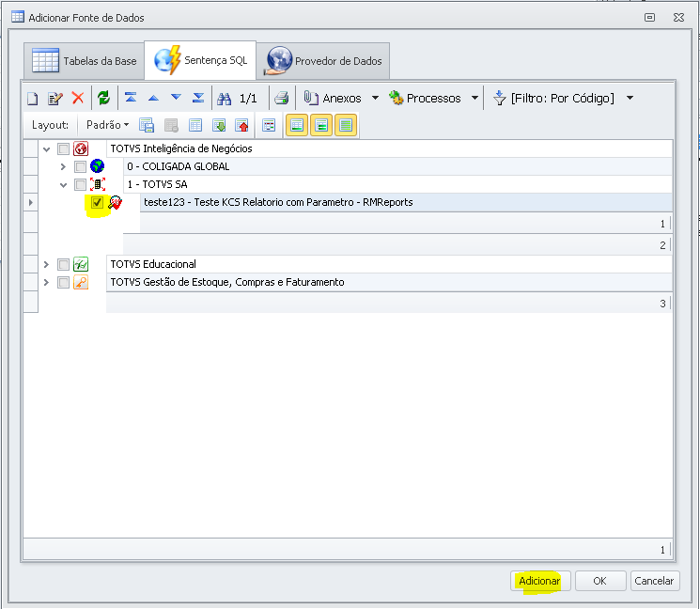Check the 0 - COLIGADA GLOBAL checkbox

(x=81, y=166)
